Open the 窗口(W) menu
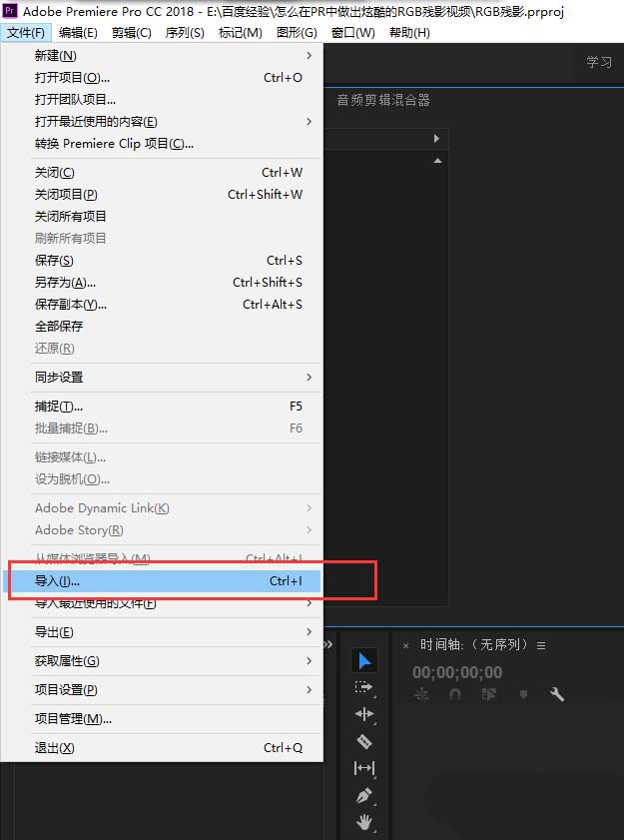Screen dimensions: 624x840 tap(353, 33)
